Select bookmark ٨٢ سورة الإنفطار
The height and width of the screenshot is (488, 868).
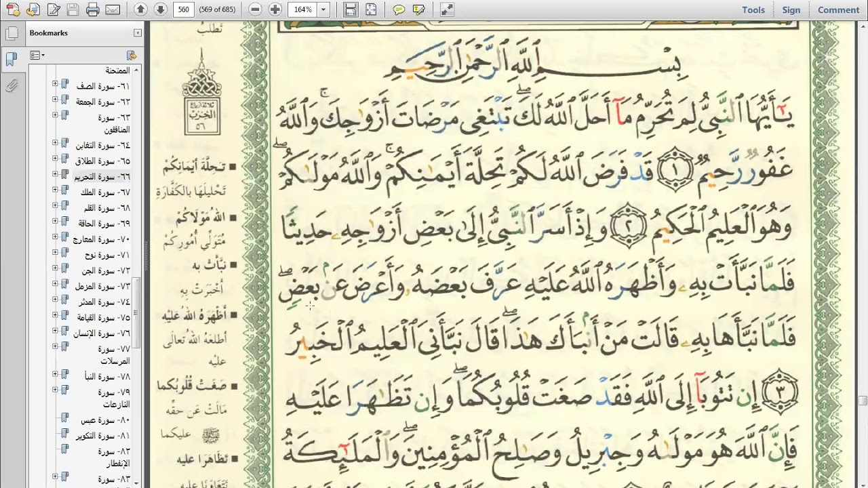tap(113, 457)
